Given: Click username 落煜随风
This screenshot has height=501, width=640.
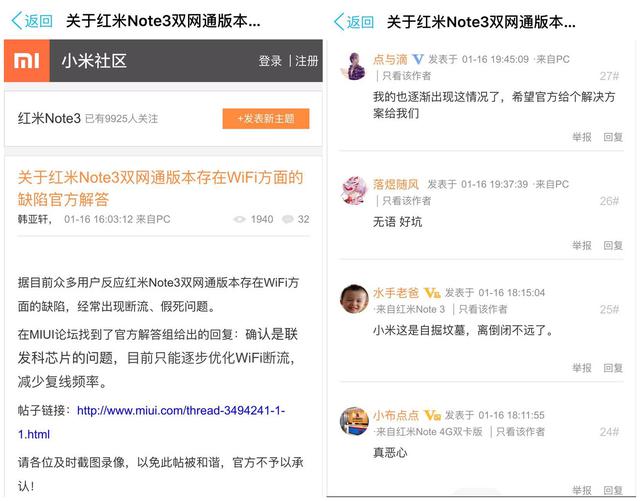Looking at the screenshot, I should (x=396, y=185).
